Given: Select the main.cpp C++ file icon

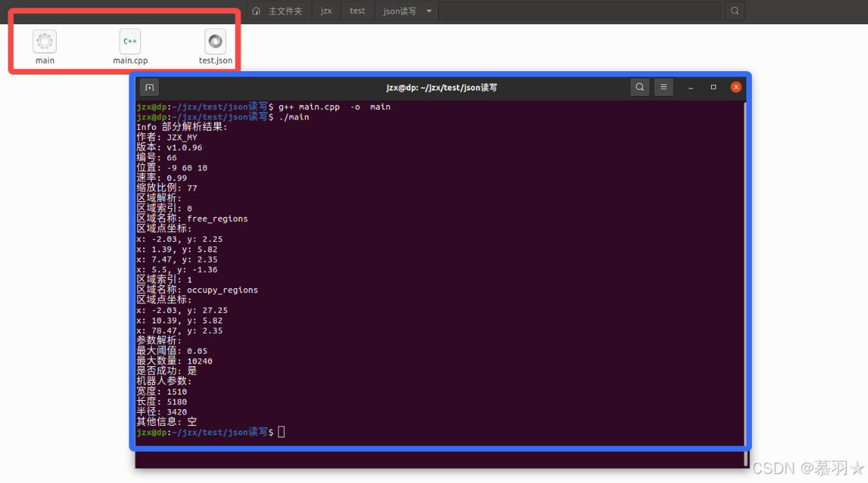Looking at the screenshot, I should pyautogui.click(x=130, y=41).
